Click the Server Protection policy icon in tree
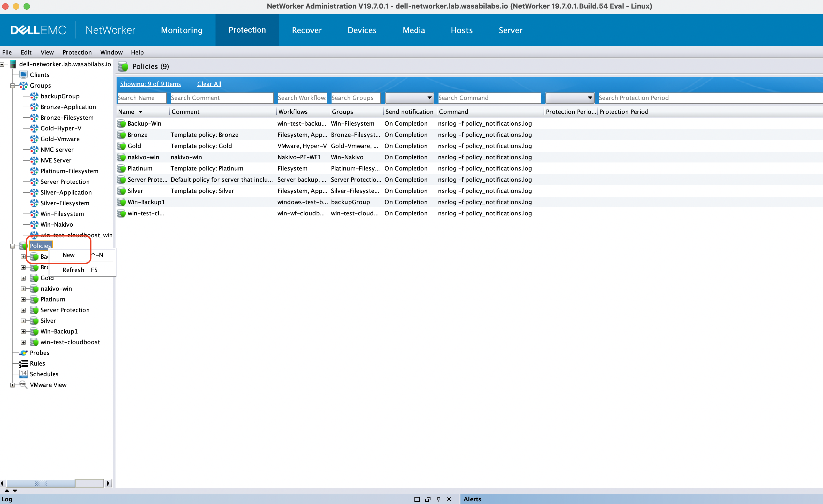The height and width of the screenshot is (504, 823). (34, 310)
